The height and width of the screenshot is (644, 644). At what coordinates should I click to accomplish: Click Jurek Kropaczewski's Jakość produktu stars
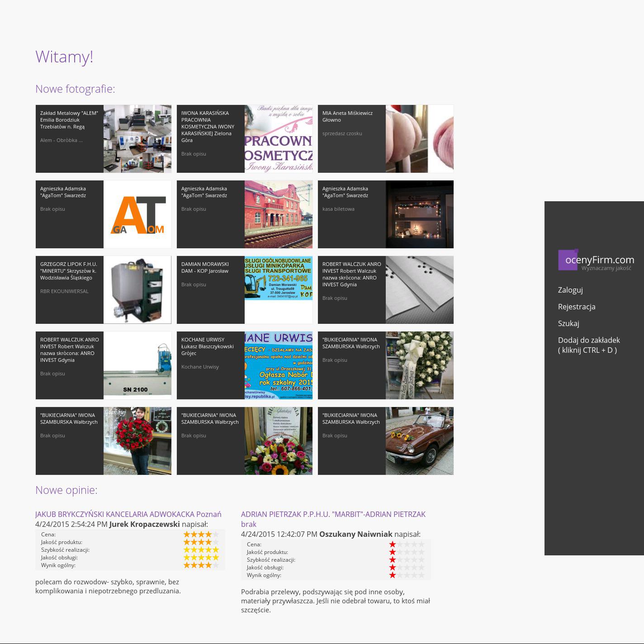point(201,542)
